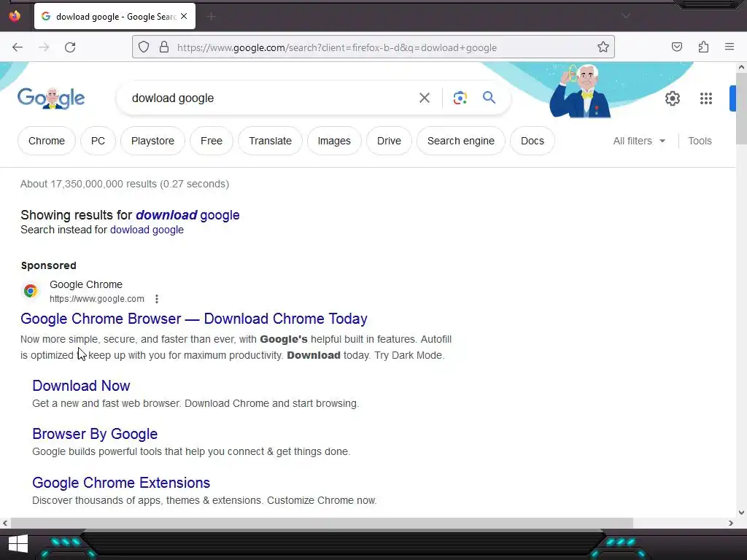Bookmark this page with the star icon
The width and height of the screenshot is (747, 560).
pos(603,47)
